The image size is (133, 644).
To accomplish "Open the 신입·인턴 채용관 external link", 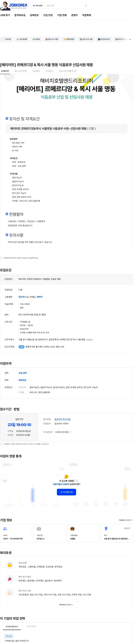I will [67, 71].
